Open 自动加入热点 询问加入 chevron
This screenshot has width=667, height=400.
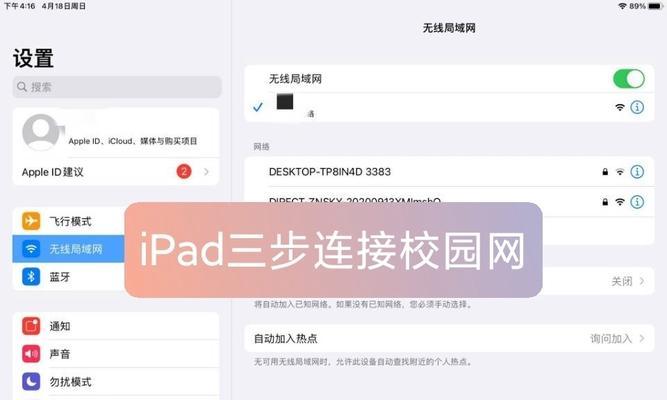[x=642, y=338]
